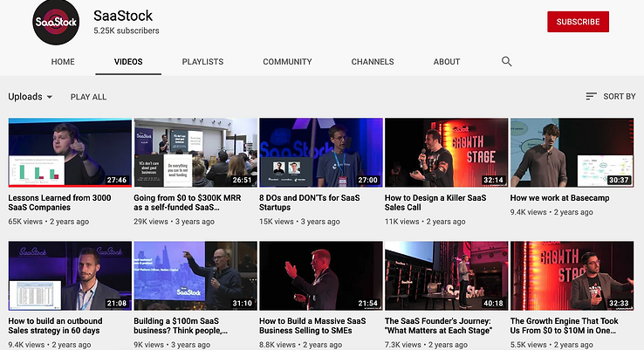644x350 pixels.
Task: Click the sort lines icon beside SORT BY
Action: 591,96
